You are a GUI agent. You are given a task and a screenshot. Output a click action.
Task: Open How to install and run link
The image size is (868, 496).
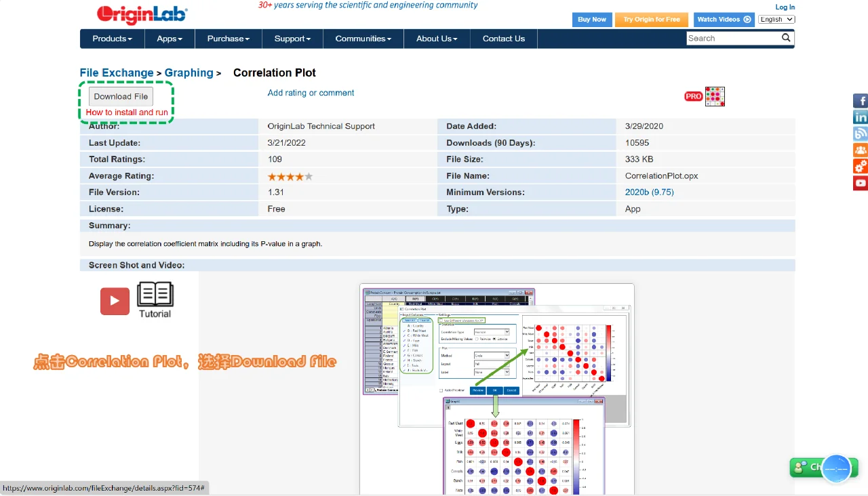[x=127, y=112]
